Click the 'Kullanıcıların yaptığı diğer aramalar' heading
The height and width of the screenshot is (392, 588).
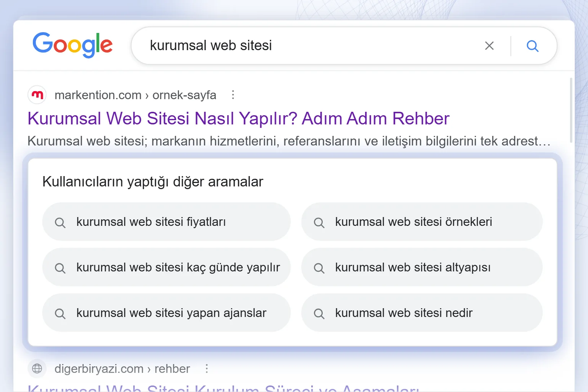point(153,181)
